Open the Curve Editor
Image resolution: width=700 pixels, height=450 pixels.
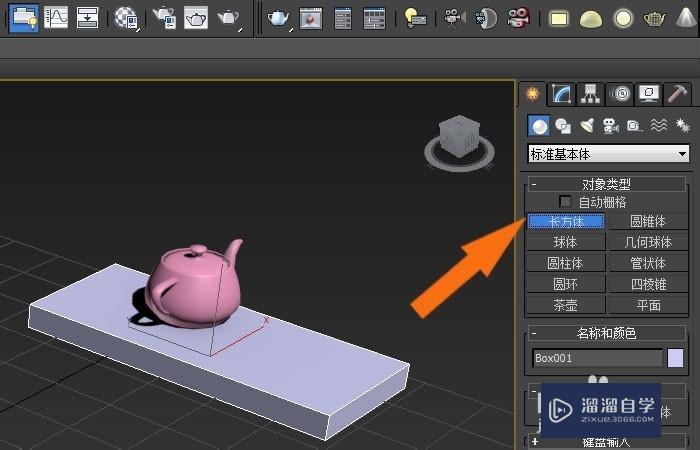coord(56,17)
